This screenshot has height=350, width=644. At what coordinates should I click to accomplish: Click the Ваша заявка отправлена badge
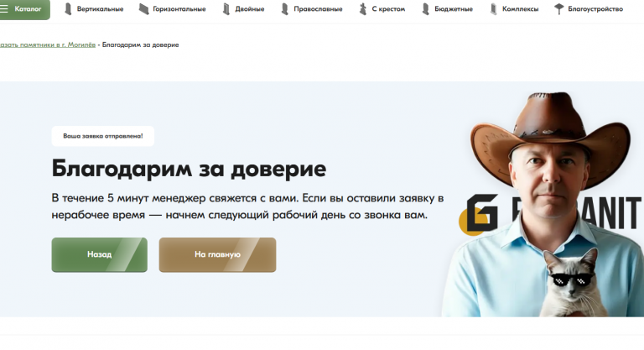(102, 136)
